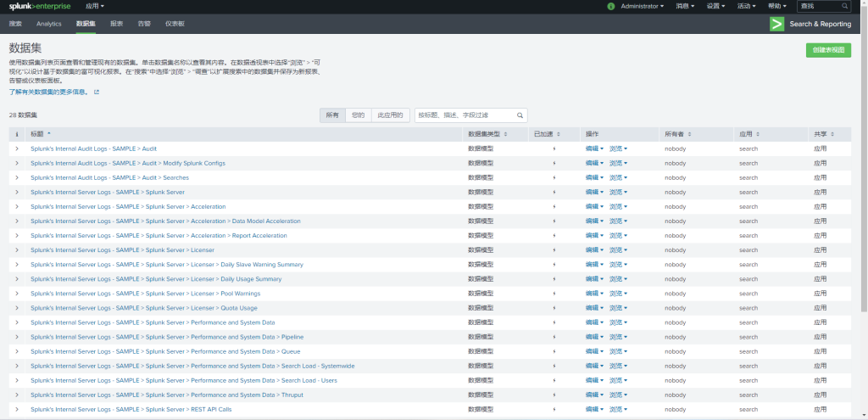Click the 数据集 page heading
Screen dimensions: 868x420
point(25,48)
